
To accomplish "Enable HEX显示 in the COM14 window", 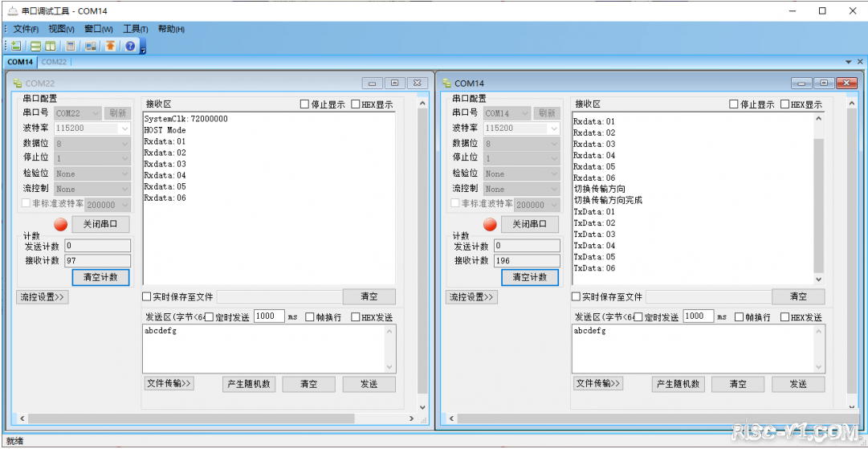I will pos(785,104).
